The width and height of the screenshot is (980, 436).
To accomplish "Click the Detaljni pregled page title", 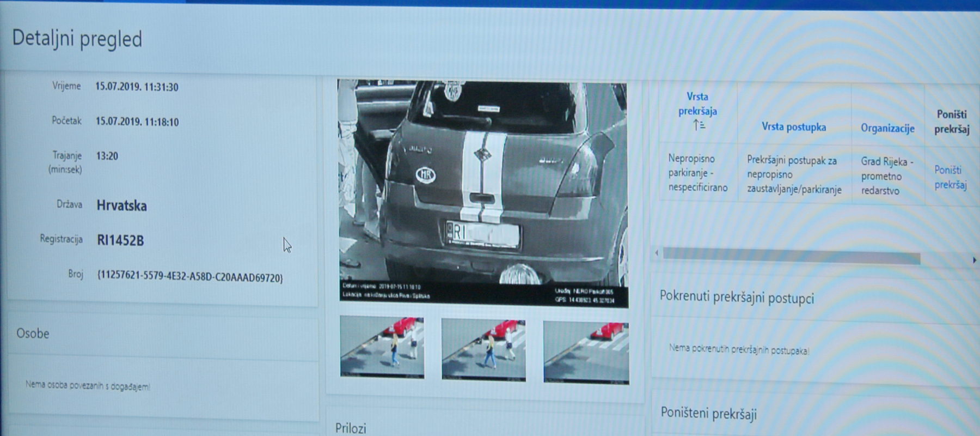I will point(77,39).
